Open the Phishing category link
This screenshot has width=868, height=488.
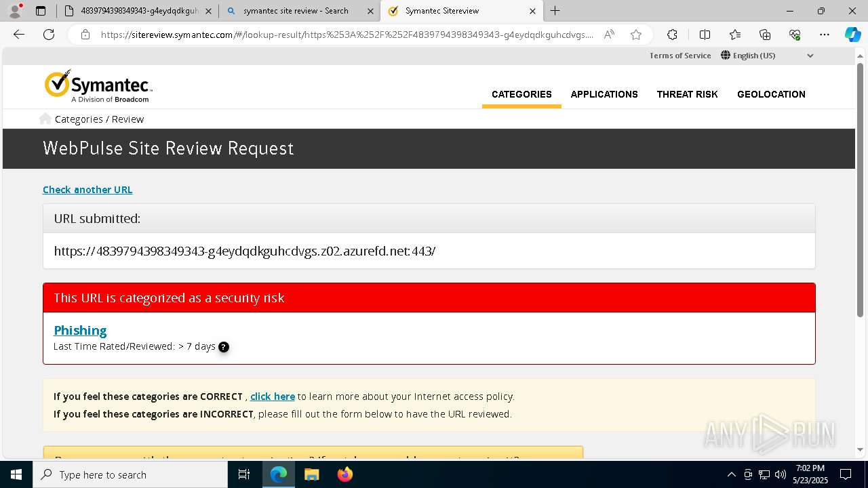coord(80,331)
